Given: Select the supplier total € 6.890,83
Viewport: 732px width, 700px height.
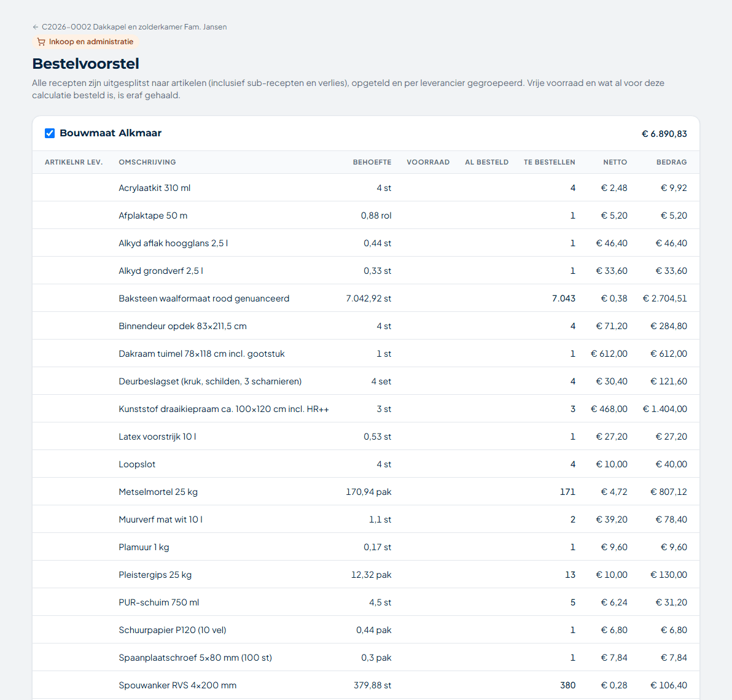Looking at the screenshot, I should click(x=664, y=134).
